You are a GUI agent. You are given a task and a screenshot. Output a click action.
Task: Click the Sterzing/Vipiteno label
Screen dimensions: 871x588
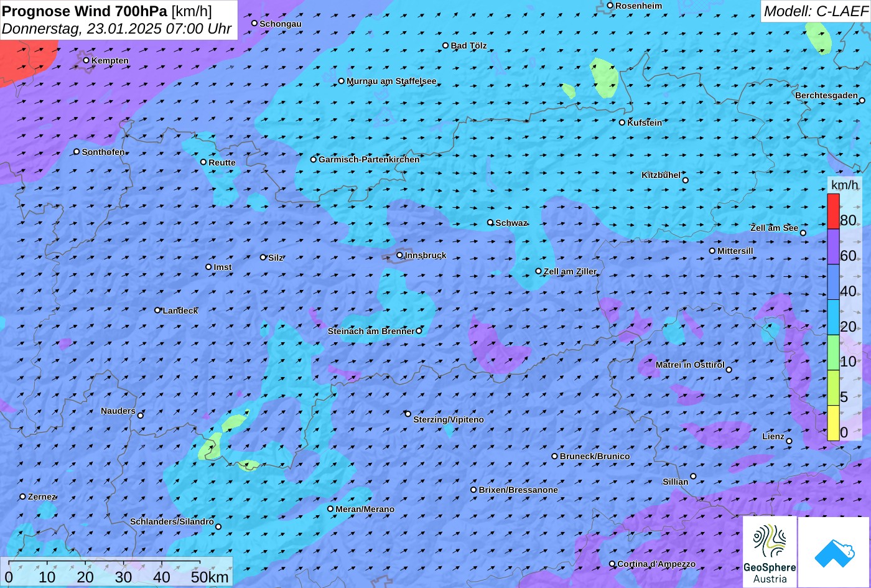(x=449, y=420)
